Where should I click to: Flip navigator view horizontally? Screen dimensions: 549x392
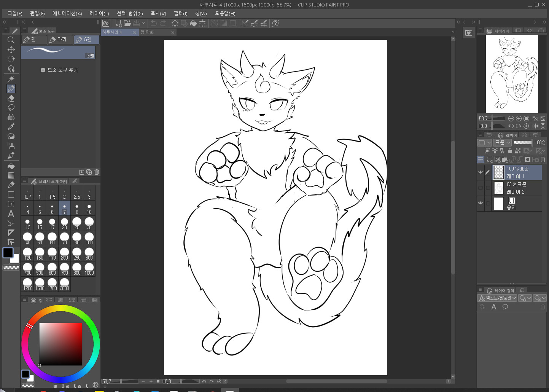click(535, 126)
